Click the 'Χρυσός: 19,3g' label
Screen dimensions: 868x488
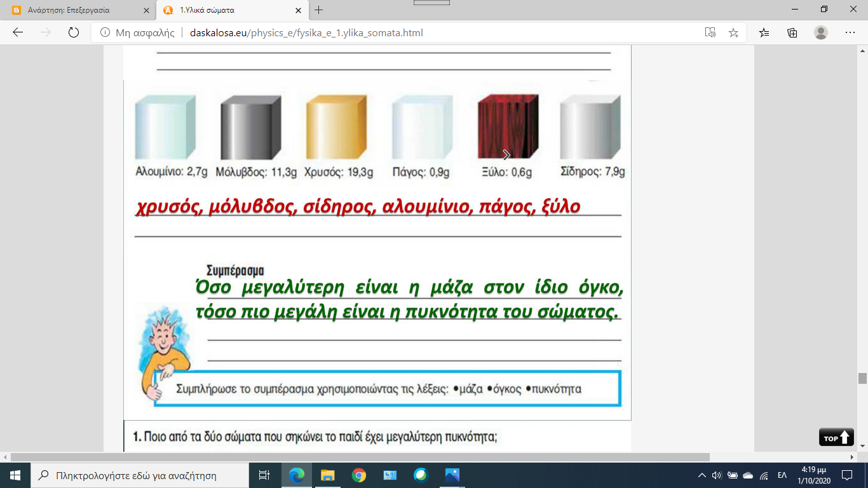338,172
